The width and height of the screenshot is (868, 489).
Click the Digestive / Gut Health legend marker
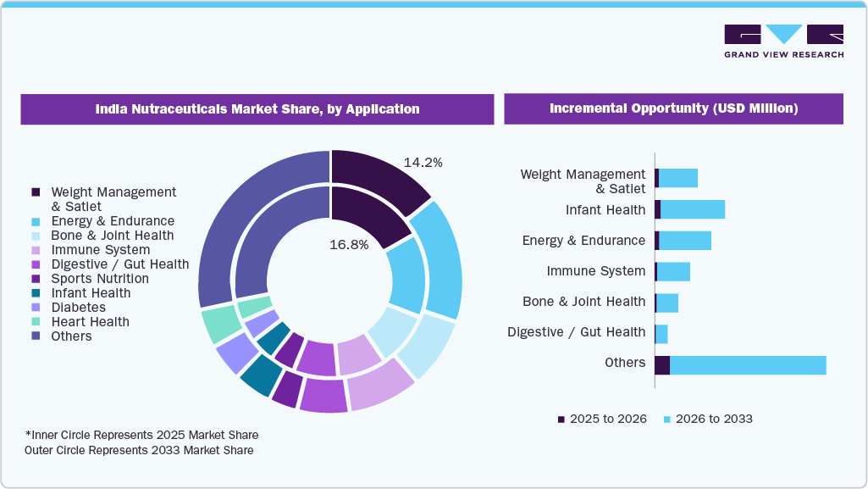tap(35, 264)
